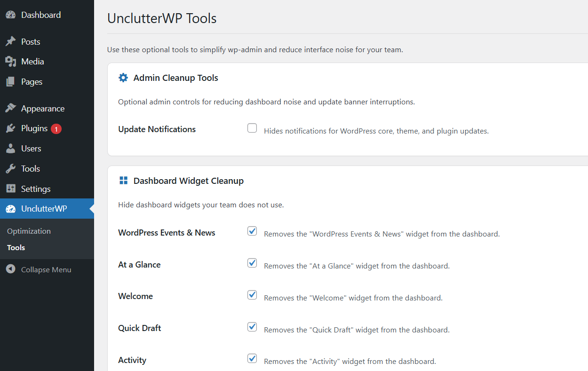Uncheck the At a Glance checkbox

tap(252, 263)
